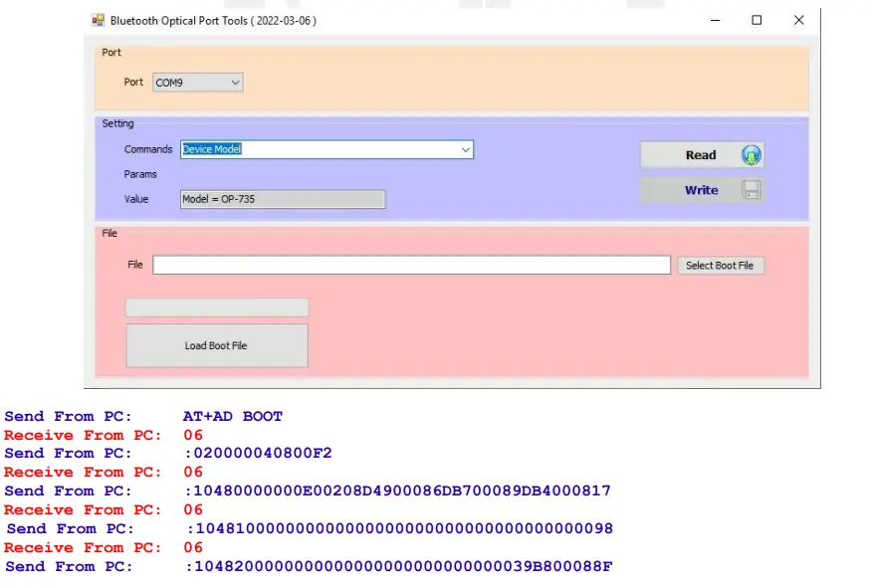Viewport: 871px width, 588px height.
Task: Close the Bluetooth Optical Port Tools window
Action: (798, 21)
